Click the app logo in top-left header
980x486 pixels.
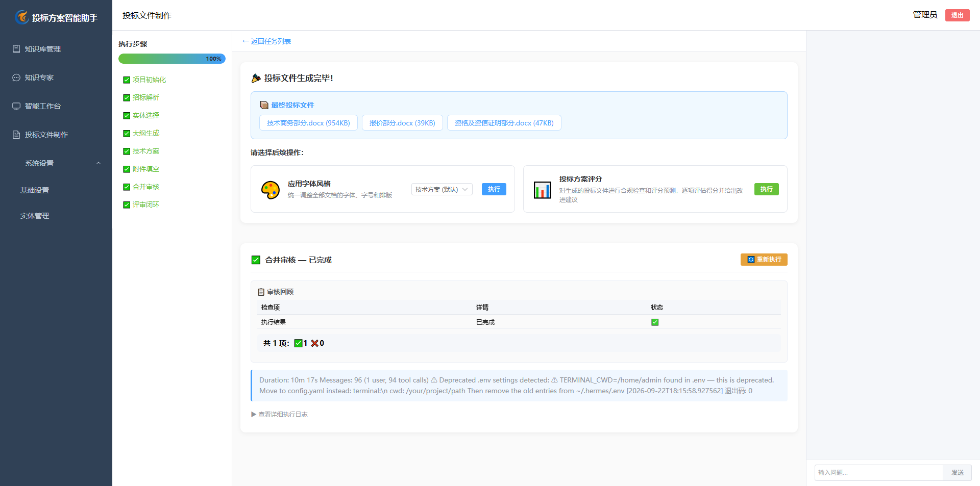pyautogui.click(x=22, y=17)
